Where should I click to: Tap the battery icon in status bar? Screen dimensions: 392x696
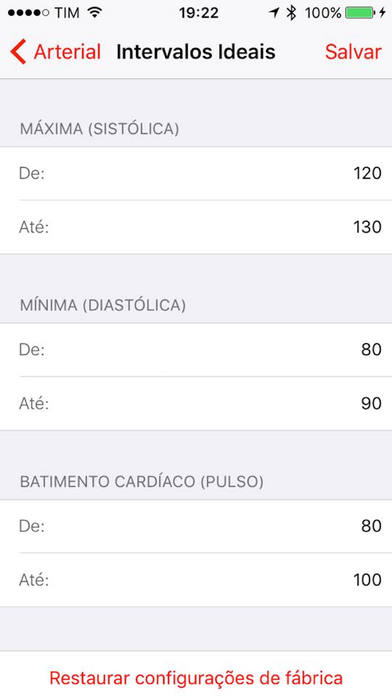[360, 13]
